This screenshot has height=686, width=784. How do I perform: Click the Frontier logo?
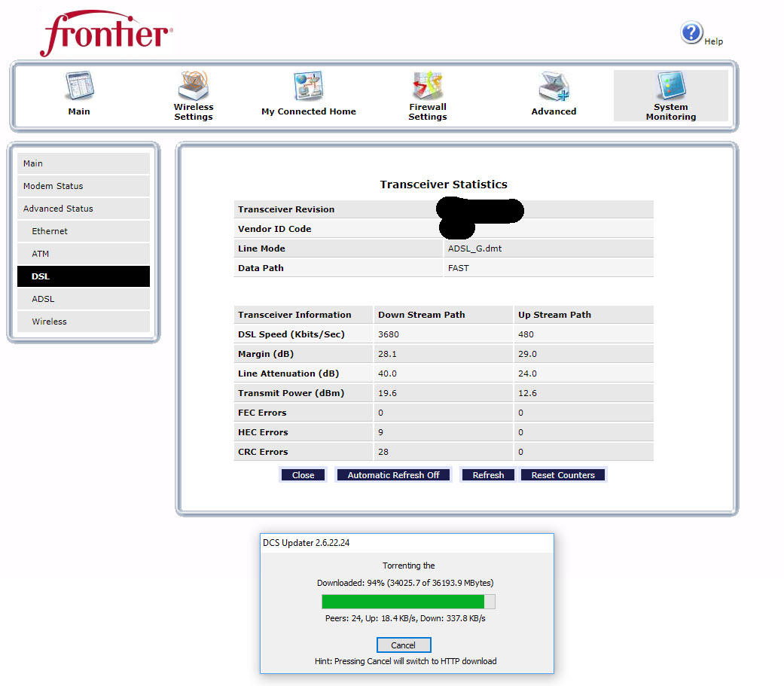tap(106, 33)
